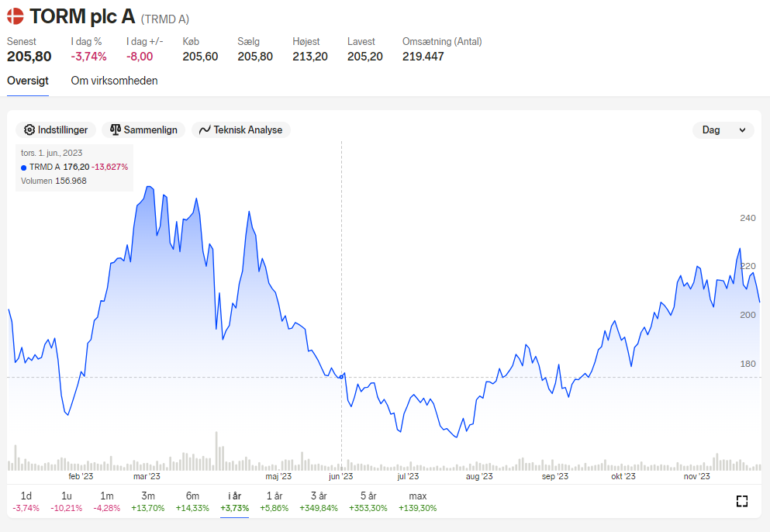Click the aug '23 axis label
The width and height of the screenshot is (770, 532).
point(479,476)
